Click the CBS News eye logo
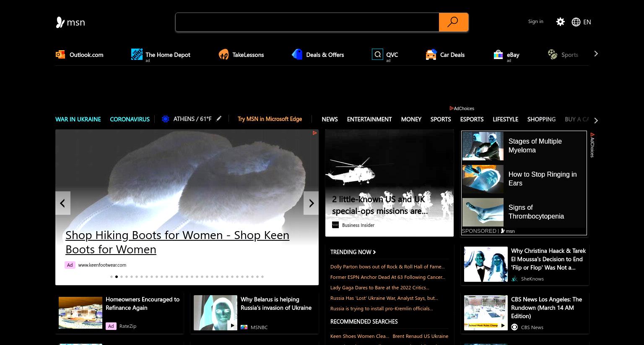The image size is (644, 345). coord(514,327)
